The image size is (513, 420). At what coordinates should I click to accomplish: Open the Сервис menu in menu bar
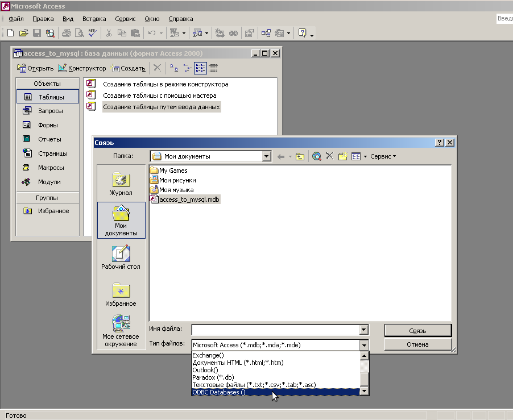pyautogui.click(x=125, y=19)
